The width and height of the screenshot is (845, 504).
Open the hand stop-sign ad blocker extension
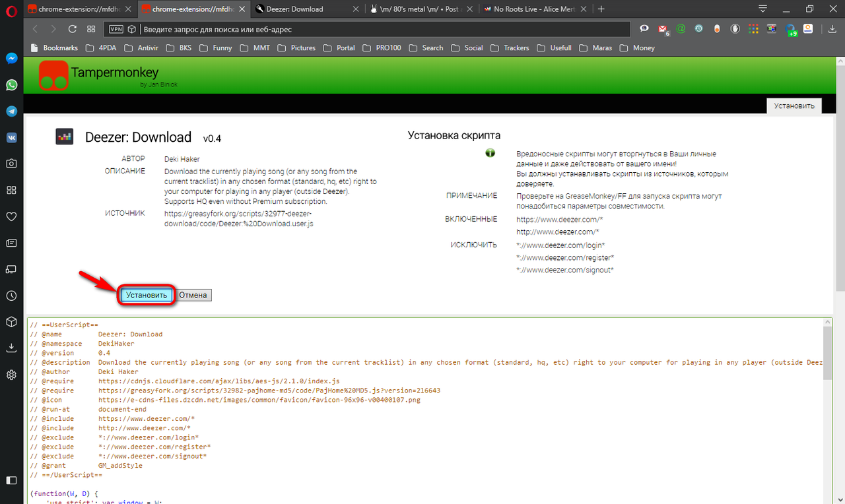(x=735, y=29)
